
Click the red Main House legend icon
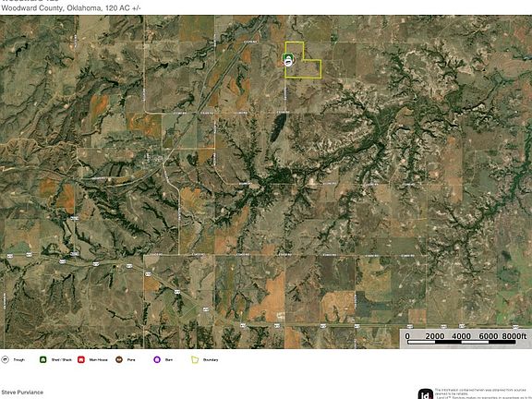click(81, 359)
